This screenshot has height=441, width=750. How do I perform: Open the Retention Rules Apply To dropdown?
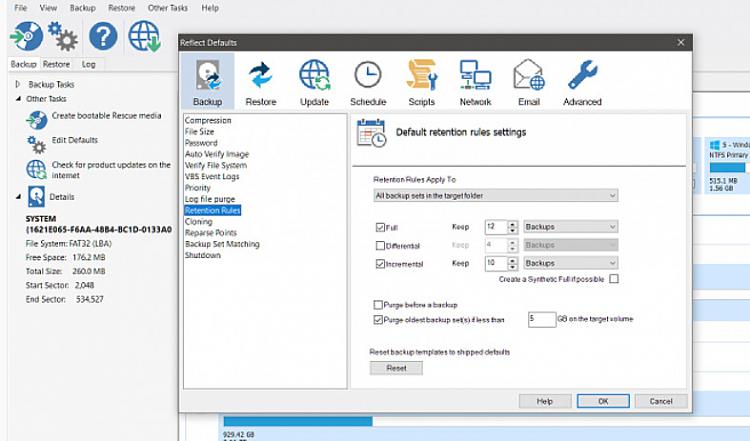[x=495, y=195]
